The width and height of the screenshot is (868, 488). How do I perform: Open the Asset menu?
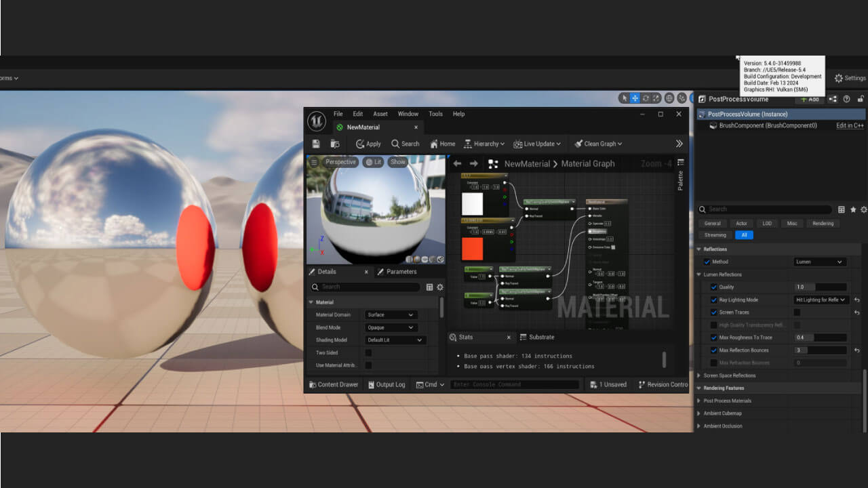pos(380,114)
